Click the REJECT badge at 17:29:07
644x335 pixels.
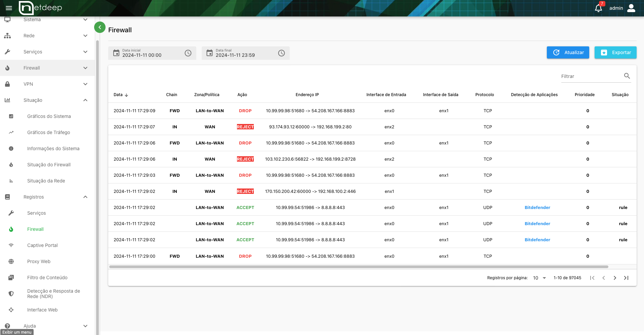tap(245, 127)
